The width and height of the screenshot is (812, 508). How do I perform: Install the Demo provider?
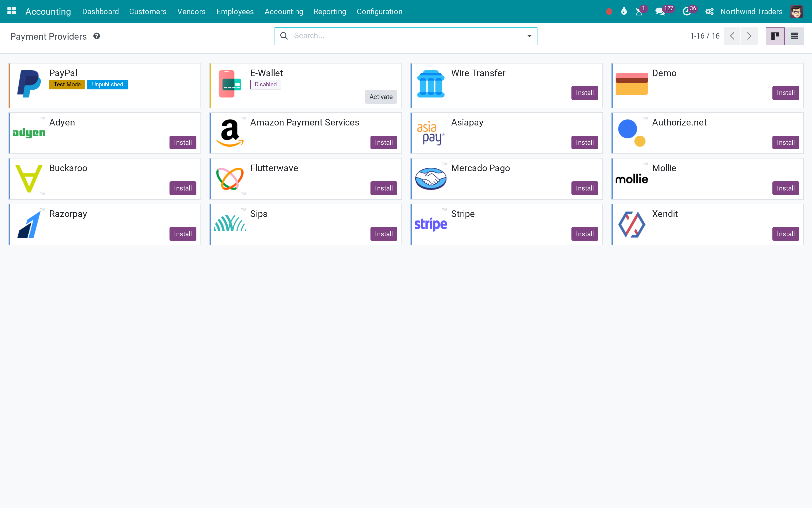coord(786,93)
